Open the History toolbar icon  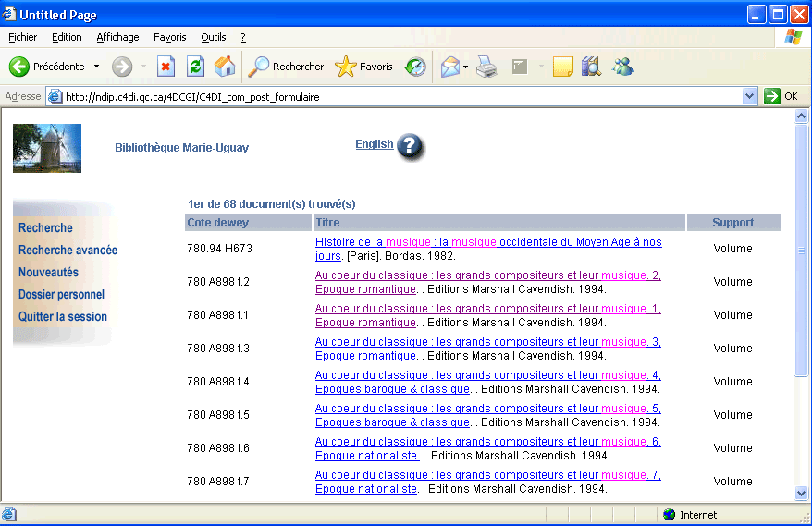tap(415, 67)
